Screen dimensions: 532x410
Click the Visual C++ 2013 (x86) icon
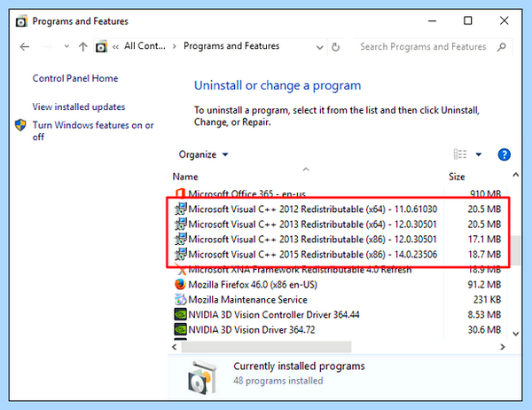click(180, 239)
